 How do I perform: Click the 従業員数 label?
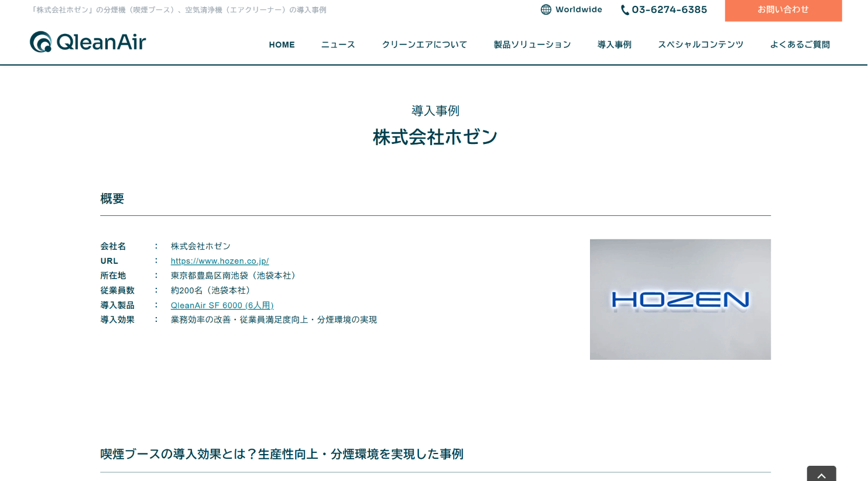click(117, 290)
